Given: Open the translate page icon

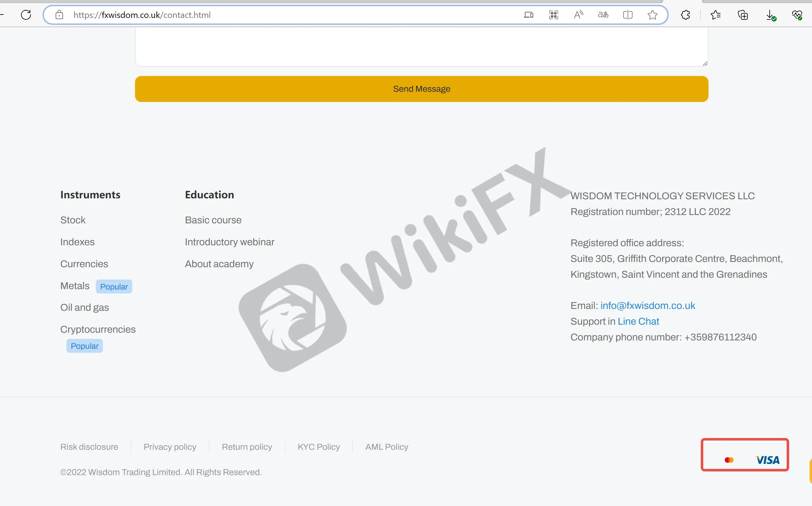Looking at the screenshot, I should tap(603, 15).
